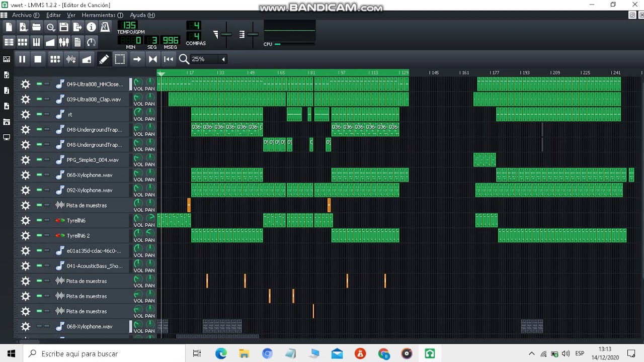Open the Herramientas menu

click(x=102, y=15)
